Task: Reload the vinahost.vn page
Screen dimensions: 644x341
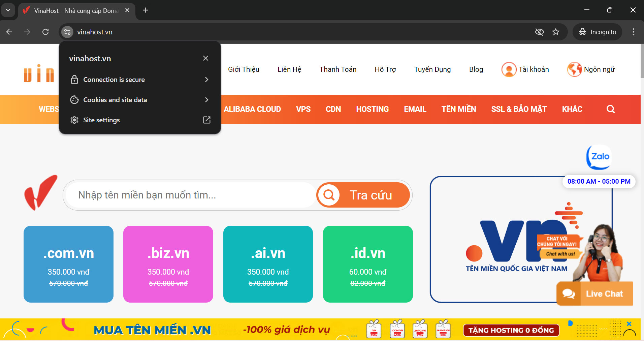Action: [x=45, y=32]
